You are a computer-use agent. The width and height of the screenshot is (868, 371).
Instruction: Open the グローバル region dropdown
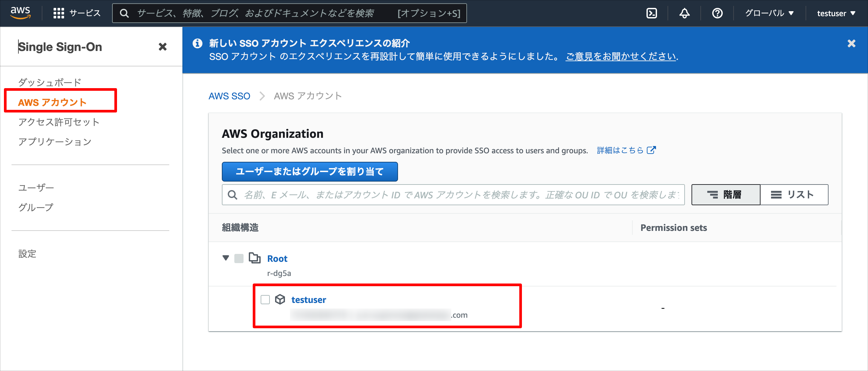point(769,13)
